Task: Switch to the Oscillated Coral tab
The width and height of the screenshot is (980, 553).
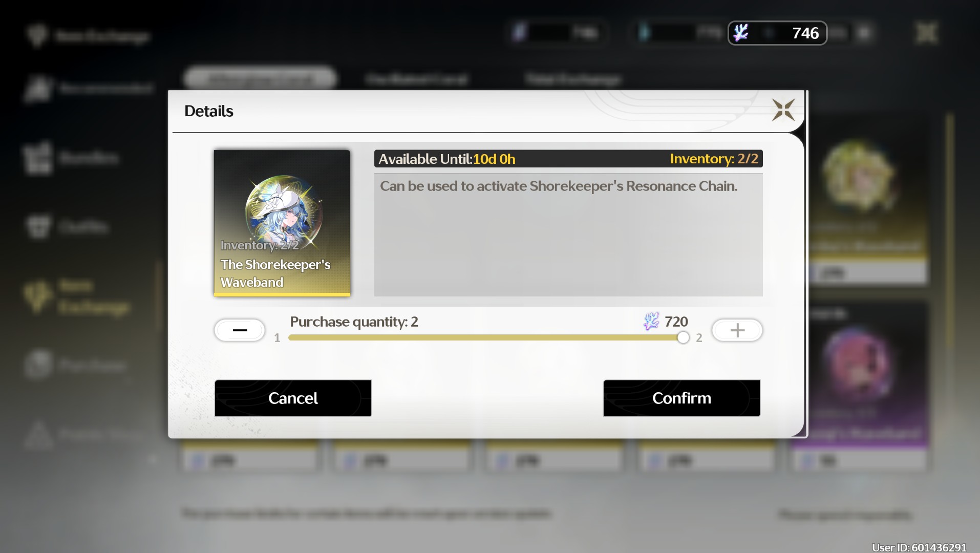Action: (416, 79)
